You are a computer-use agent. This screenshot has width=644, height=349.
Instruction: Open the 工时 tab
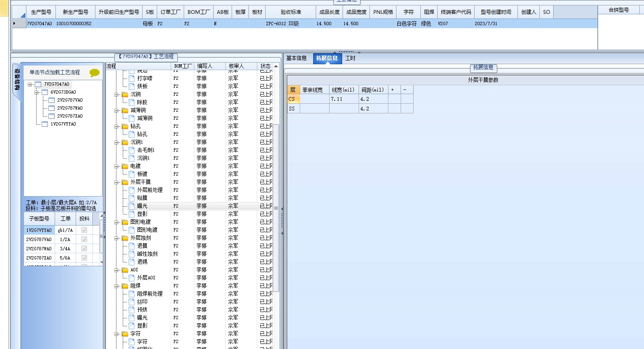350,58
